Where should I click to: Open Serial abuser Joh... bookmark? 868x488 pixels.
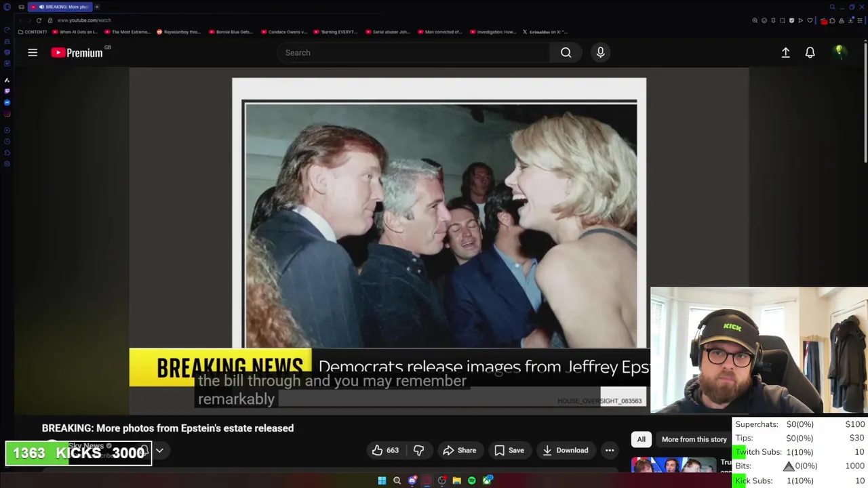387,32
